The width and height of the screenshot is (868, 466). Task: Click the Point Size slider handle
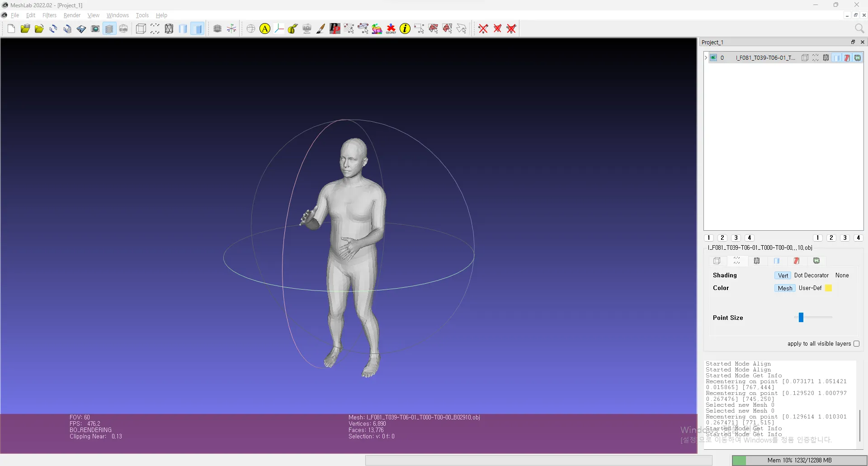pyautogui.click(x=801, y=318)
